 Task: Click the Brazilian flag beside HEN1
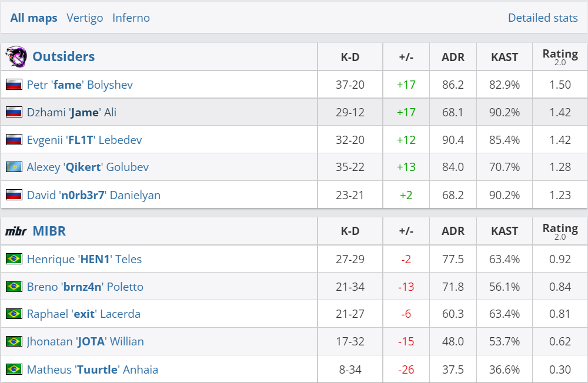(14, 259)
